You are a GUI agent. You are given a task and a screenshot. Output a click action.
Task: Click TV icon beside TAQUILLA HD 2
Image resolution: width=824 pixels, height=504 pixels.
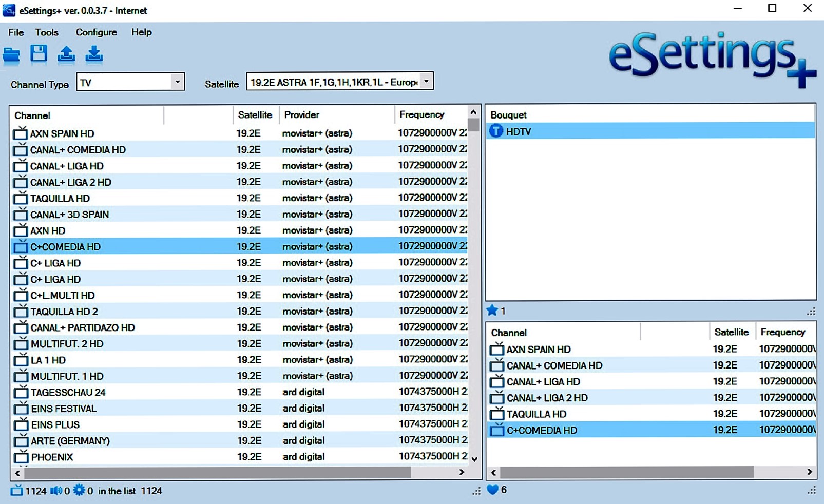(20, 312)
